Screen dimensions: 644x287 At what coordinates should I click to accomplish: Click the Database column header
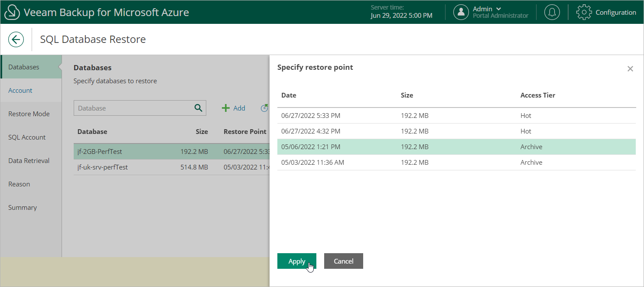point(92,131)
